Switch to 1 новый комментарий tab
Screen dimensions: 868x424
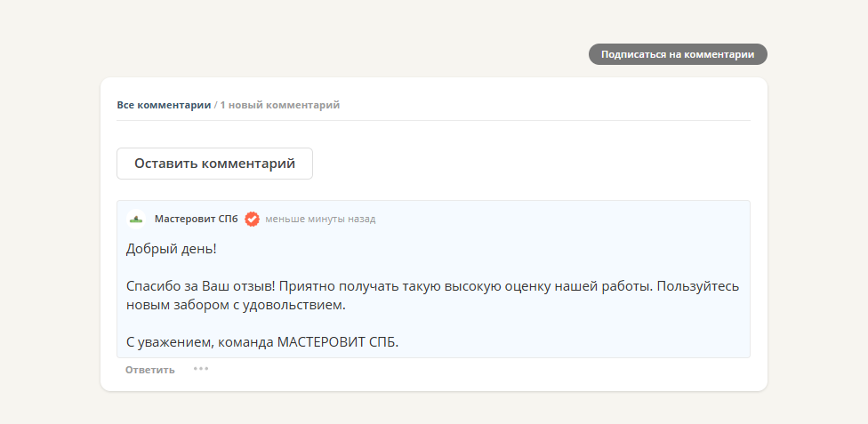(x=280, y=105)
